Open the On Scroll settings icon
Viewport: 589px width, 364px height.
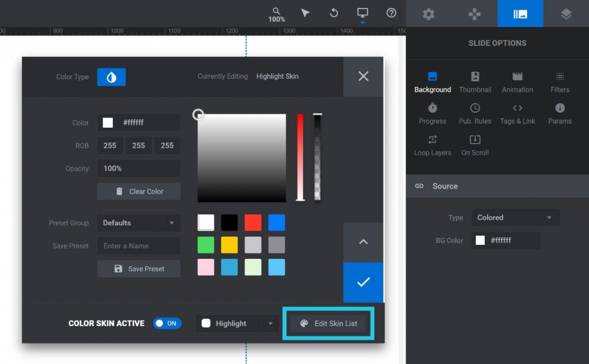[x=474, y=144]
